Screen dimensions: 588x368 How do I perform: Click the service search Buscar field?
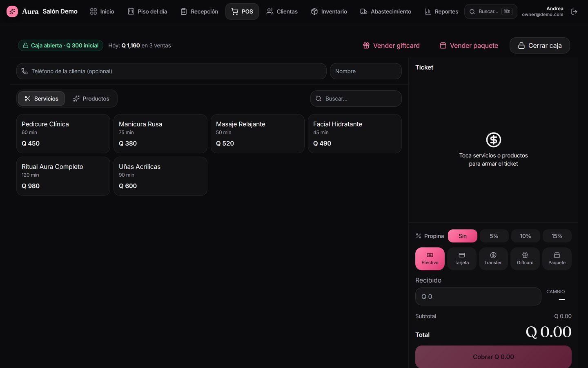click(x=356, y=99)
